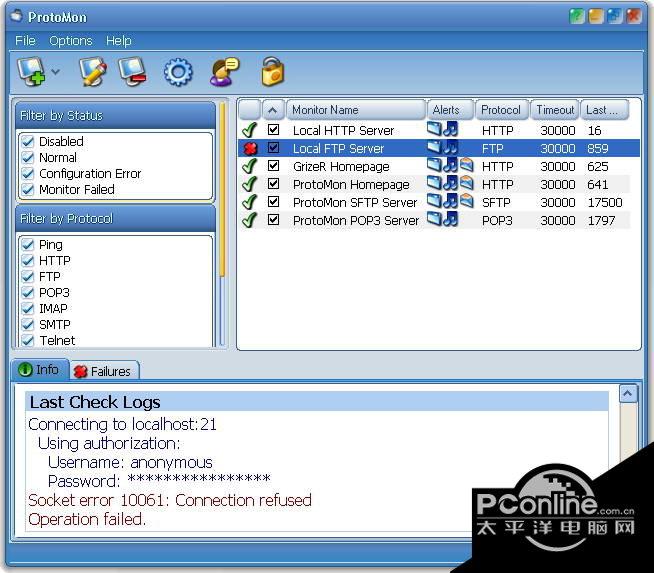
Task: Click the up-arrow sort column header
Action: tap(273, 110)
